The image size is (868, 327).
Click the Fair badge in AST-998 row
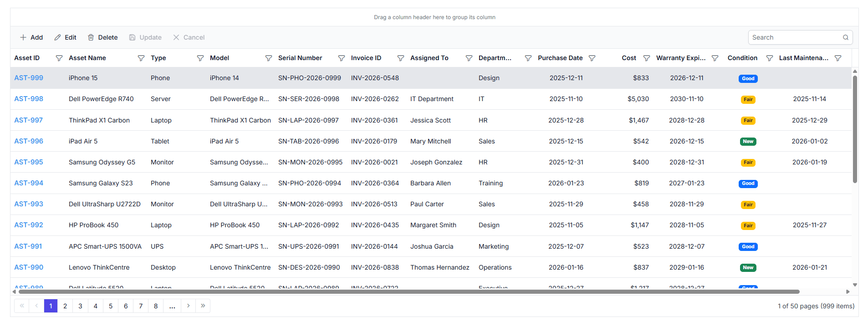(x=748, y=100)
